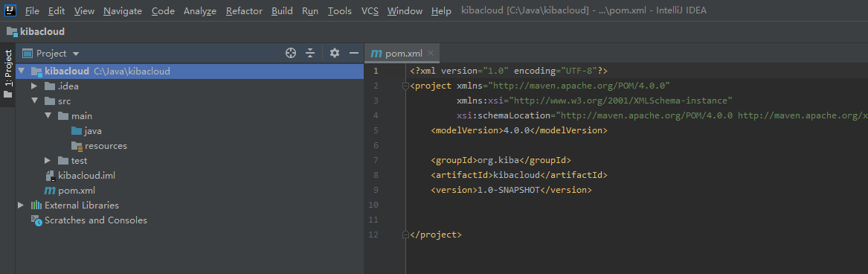Screen dimensions: 868x274
Task: Open the Run menu
Action: (x=310, y=10)
